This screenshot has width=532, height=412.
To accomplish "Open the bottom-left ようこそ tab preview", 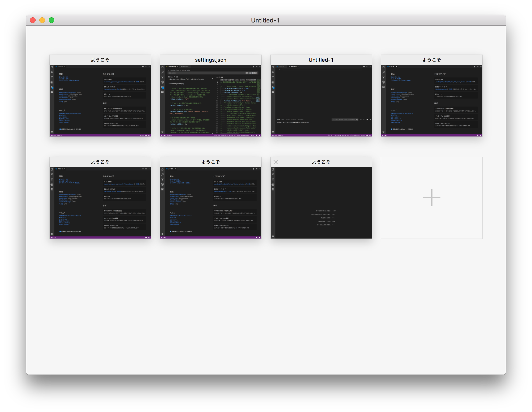I will point(100,202).
